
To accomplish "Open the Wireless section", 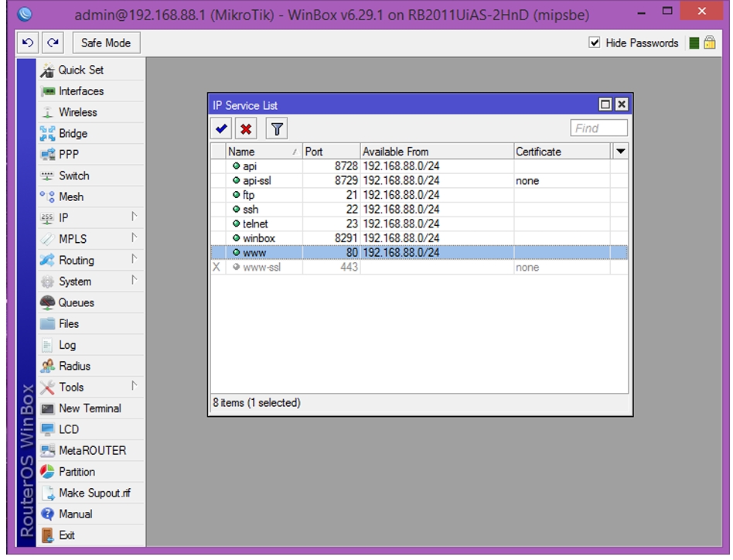I will click(90, 112).
